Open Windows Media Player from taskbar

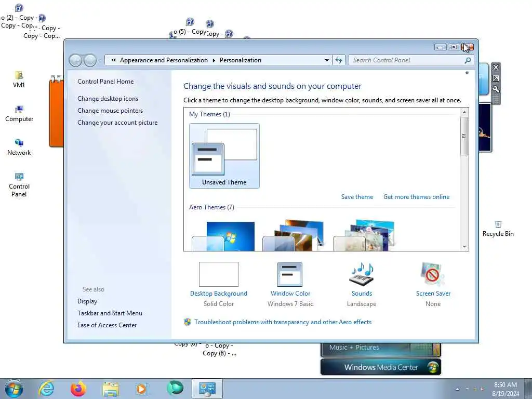coord(142,389)
